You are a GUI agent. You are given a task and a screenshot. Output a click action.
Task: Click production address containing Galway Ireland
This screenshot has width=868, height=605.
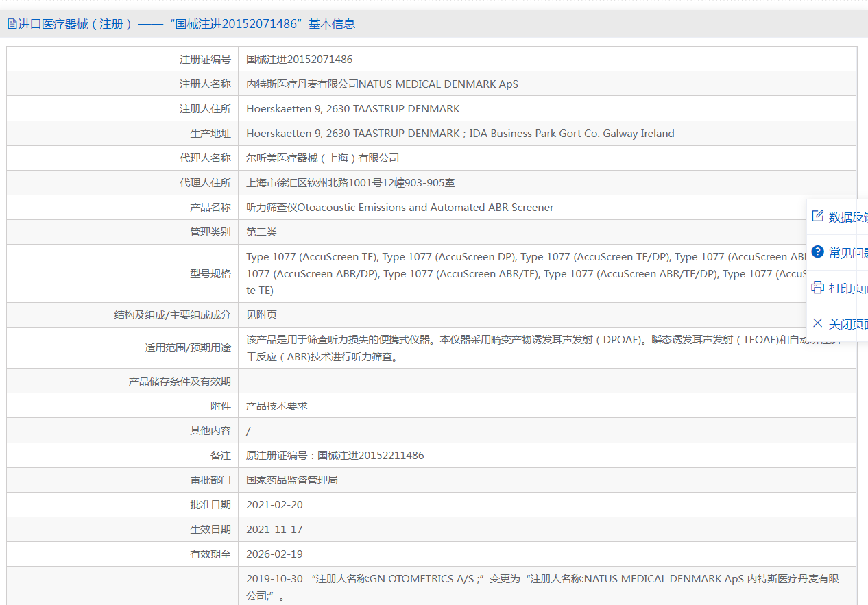pyautogui.click(x=460, y=134)
